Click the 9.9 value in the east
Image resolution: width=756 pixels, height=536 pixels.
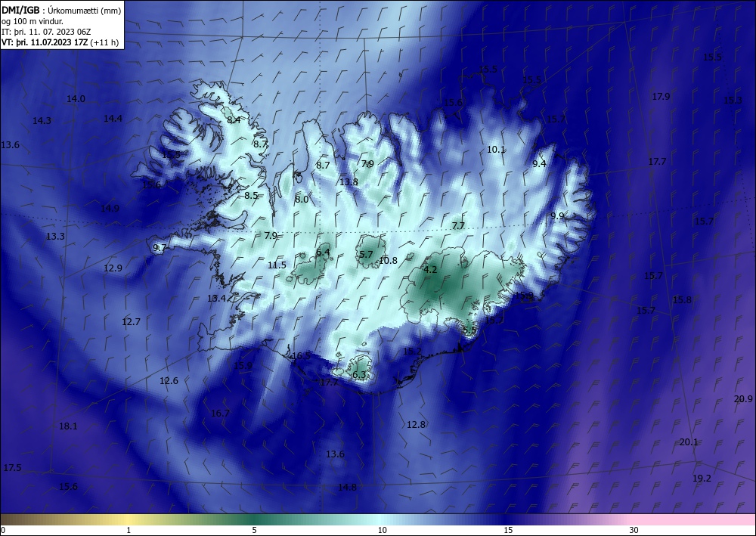557,216
